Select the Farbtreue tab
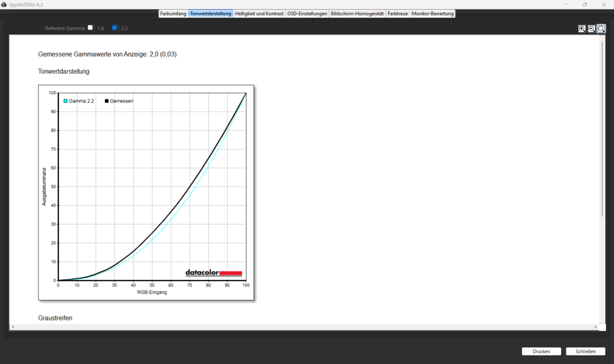This screenshot has width=614, height=364. (x=397, y=14)
